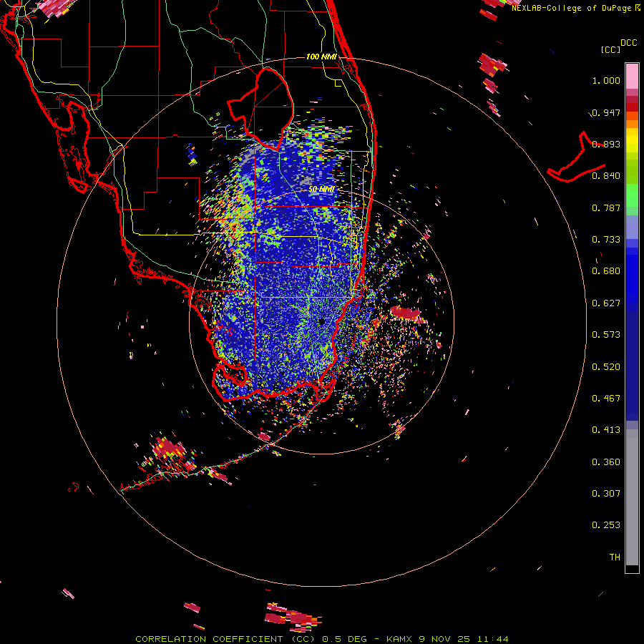Click the 0.947 scale value
This screenshot has width=644, height=644.
pyautogui.click(x=606, y=112)
